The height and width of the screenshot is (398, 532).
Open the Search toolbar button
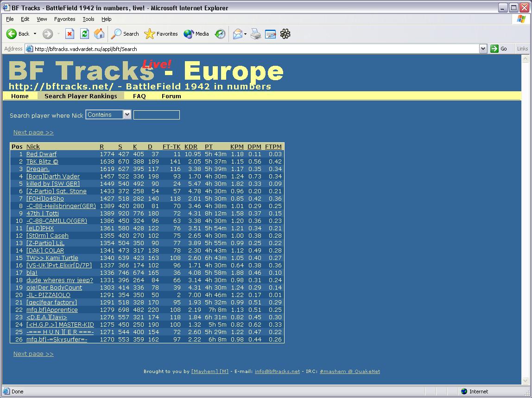pos(125,33)
